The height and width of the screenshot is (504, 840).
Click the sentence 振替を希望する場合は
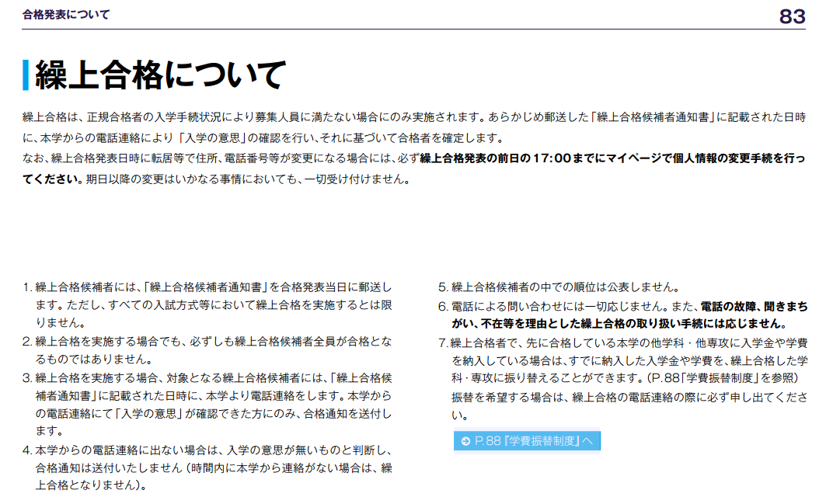622,397
